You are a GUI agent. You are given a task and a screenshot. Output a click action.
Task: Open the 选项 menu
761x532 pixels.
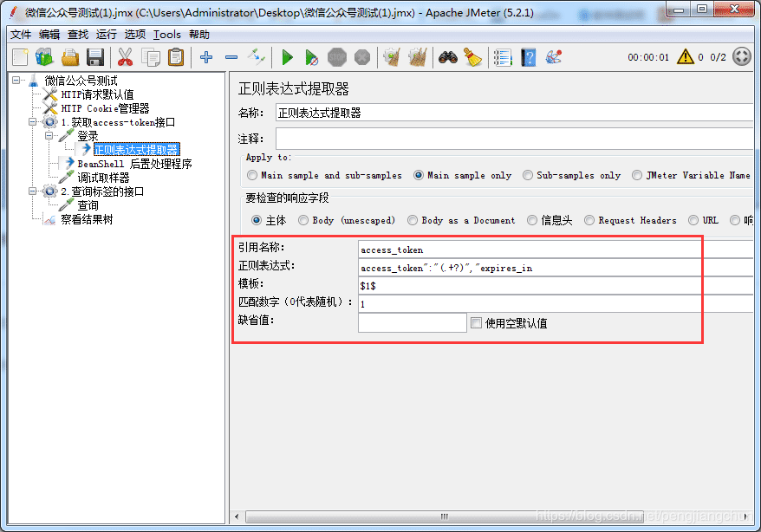[135, 35]
